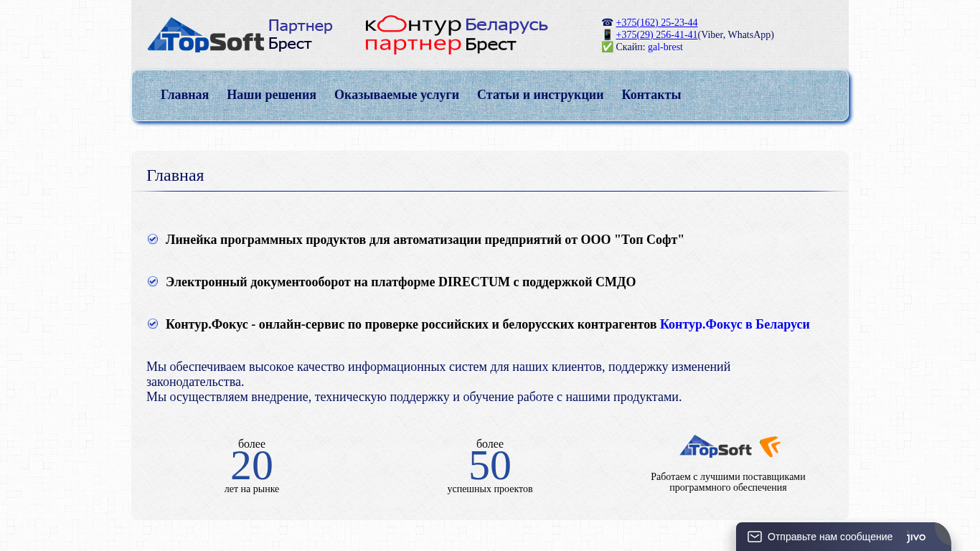Go to Статьи и инструкции
Viewport: 980px width, 551px height.
pos(540,95)
